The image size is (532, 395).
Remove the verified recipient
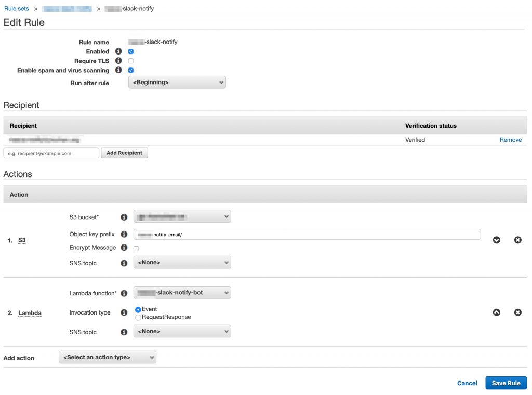tap(510, 140)
